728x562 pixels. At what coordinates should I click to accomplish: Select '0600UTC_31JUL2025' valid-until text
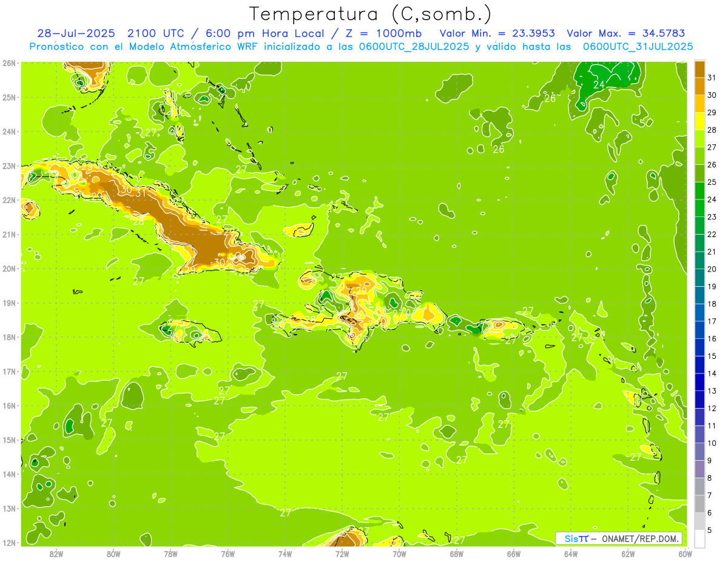(638, 46)
